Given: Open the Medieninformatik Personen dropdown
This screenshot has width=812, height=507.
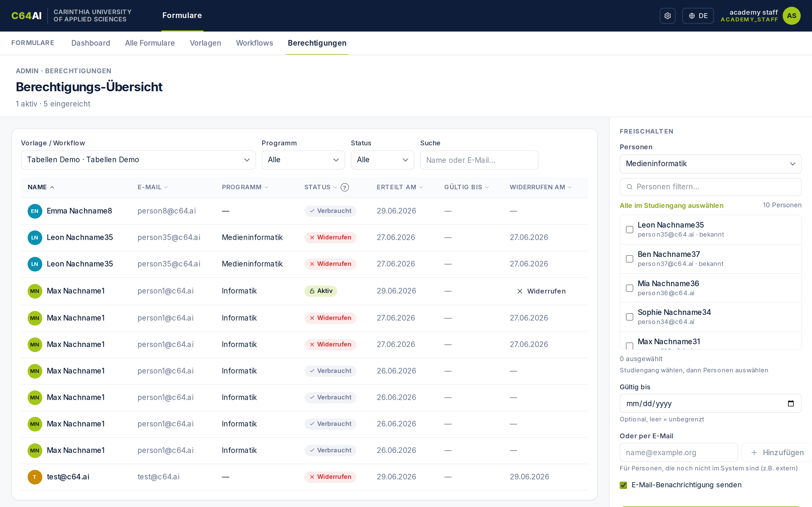Looking at the screenshot, I should coord(710,164).
